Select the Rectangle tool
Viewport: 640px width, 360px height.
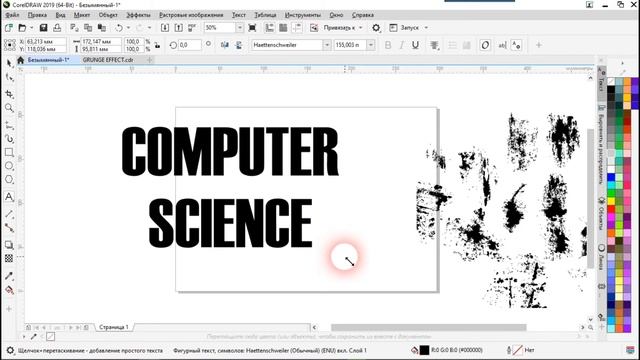click(x=9, y=152)
